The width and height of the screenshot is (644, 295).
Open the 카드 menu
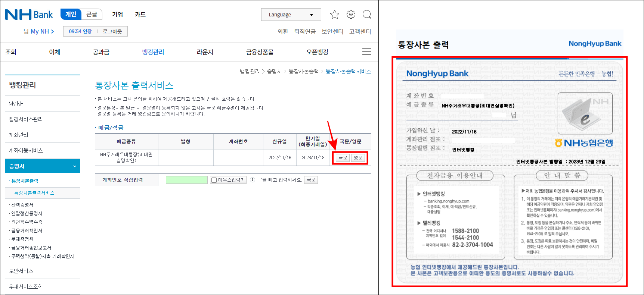point(140,14)
